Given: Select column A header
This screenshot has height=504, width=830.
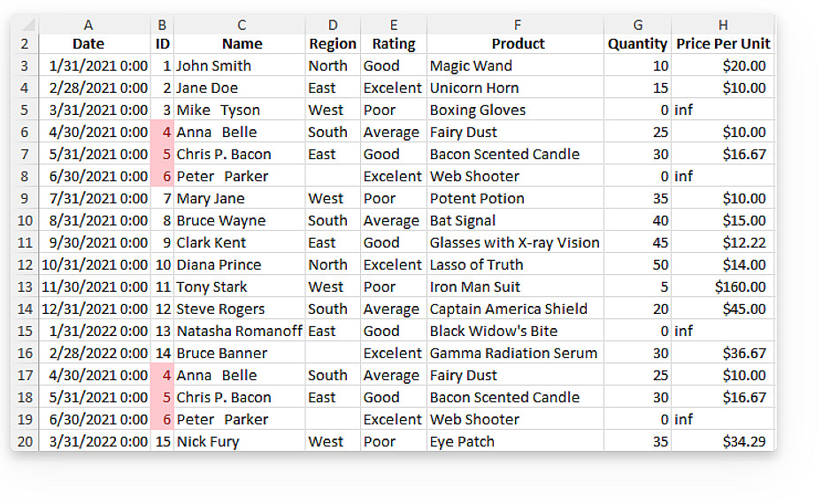Looking at the screenshot, I should click(88, 25).
